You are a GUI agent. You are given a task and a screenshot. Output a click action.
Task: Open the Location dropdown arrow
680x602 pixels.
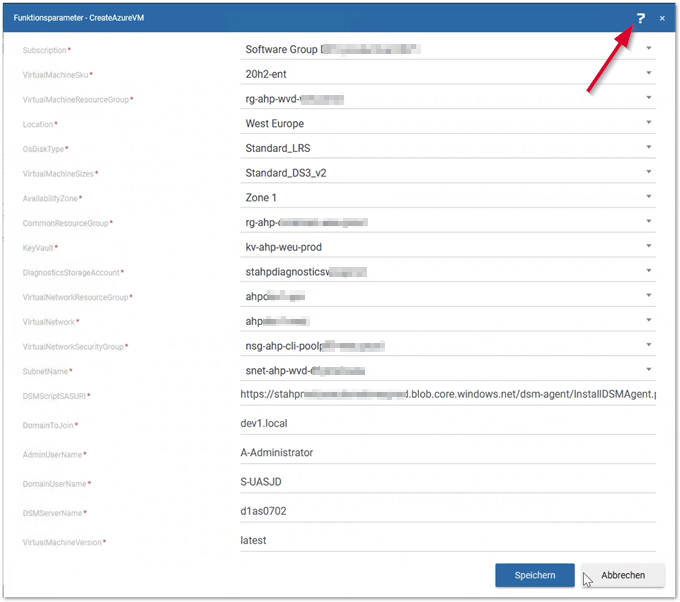point(648,122)
